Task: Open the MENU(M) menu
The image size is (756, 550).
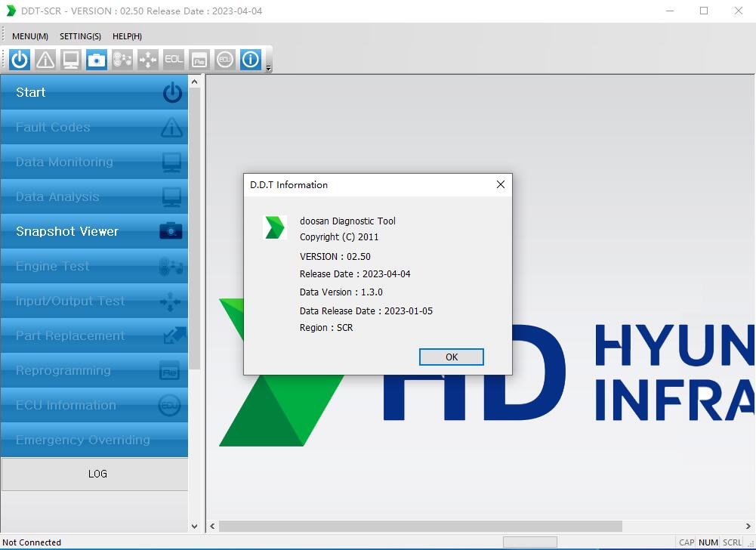Action: (x=30, y=36)
